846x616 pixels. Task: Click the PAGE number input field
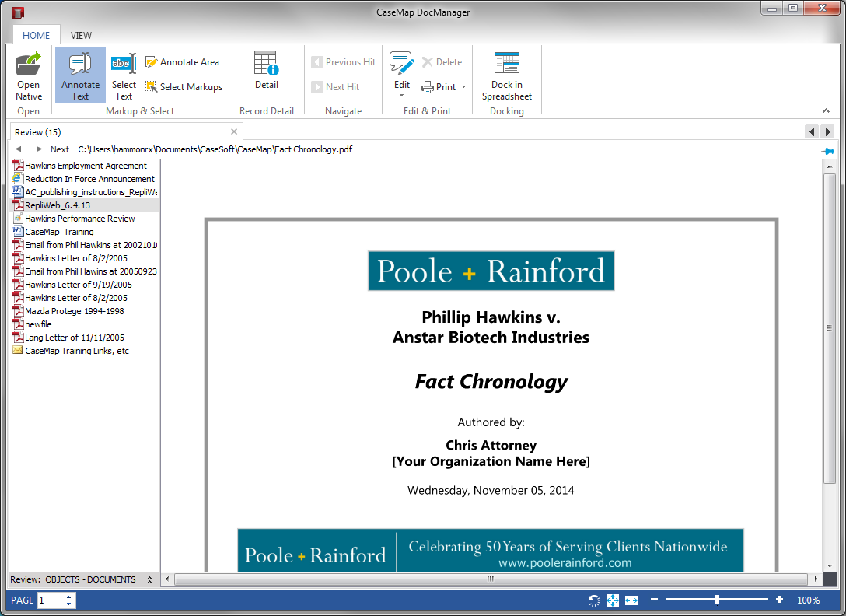coord(51,600)
